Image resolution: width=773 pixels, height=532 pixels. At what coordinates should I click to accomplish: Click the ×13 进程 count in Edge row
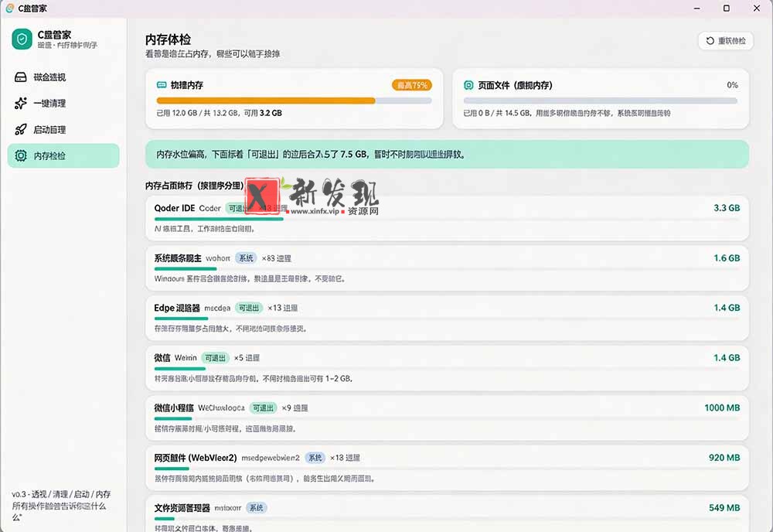(282, 309)
